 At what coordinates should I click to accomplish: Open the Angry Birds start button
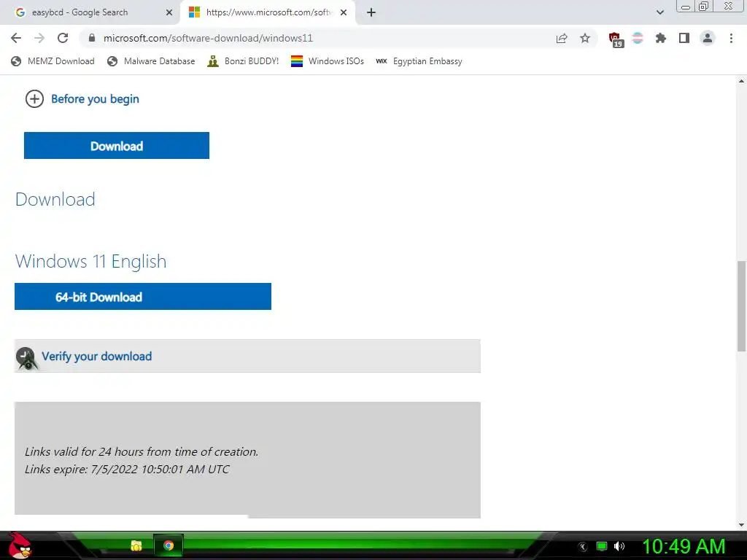(x=20, y=545)
